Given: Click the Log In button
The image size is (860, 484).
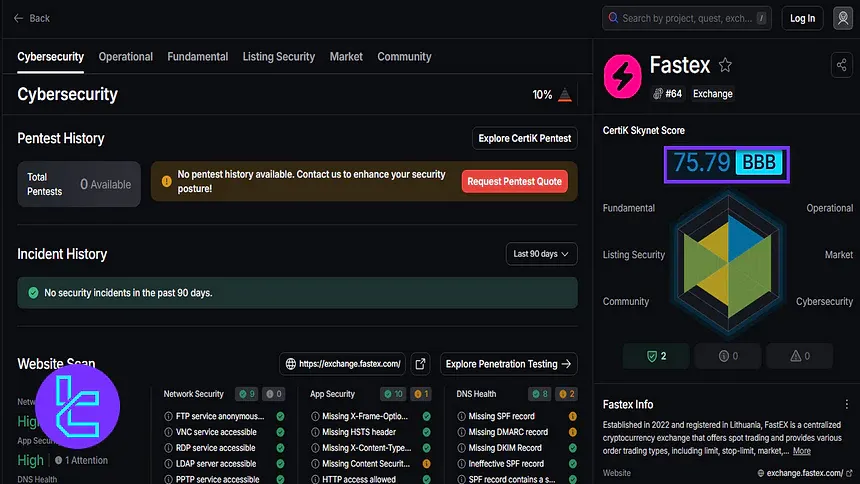Looking at the screenshot, I should point(802,18).
